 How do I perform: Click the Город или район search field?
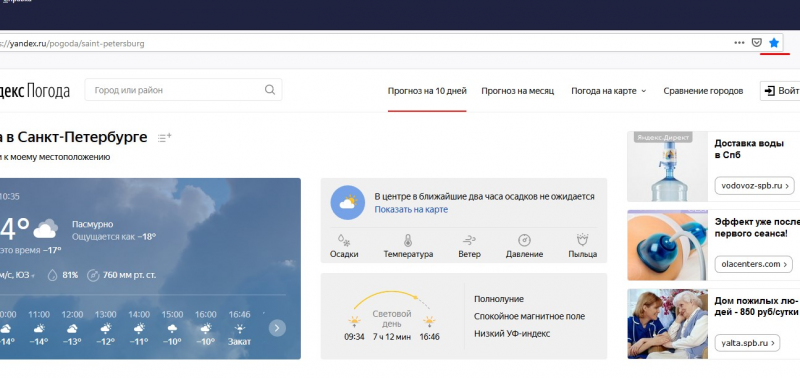(183, 90)
